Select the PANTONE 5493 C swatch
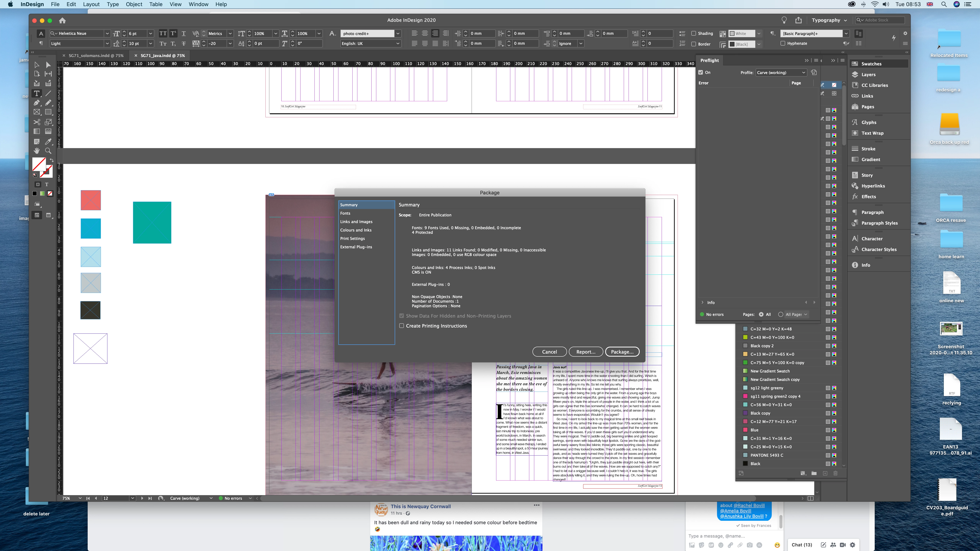This screenshot has height=551, width=980. click(x=767, y=455)
